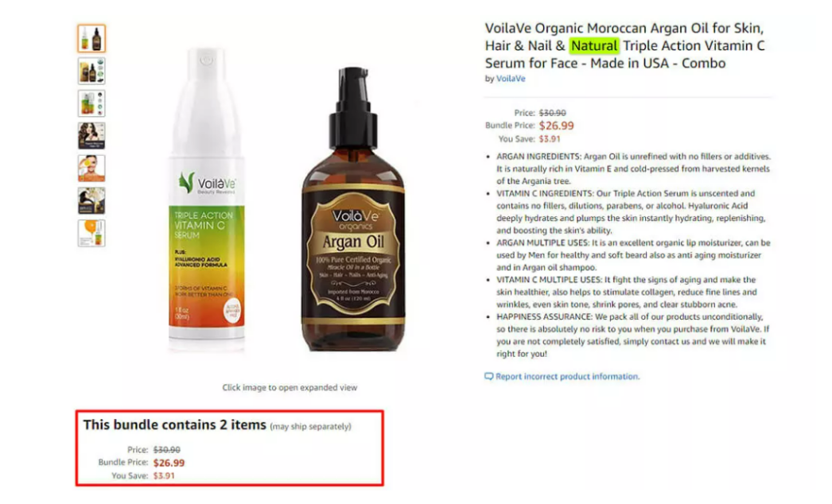Click the $26.99 bundle price in the red box
Screen dimensions: 832x504
[x=169, y=463]
